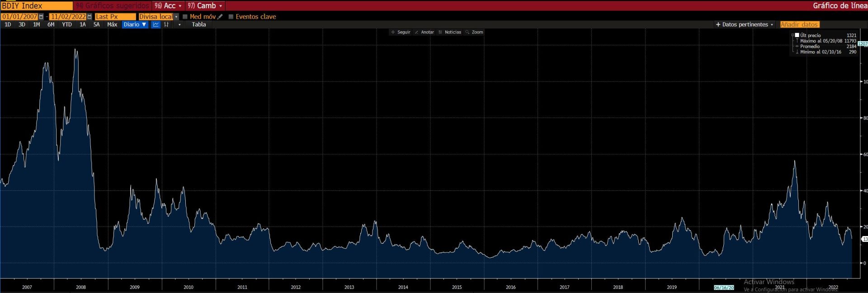Expand the Datos pertinentes dropdown
The image size is (868, 293).
[744, 24]
